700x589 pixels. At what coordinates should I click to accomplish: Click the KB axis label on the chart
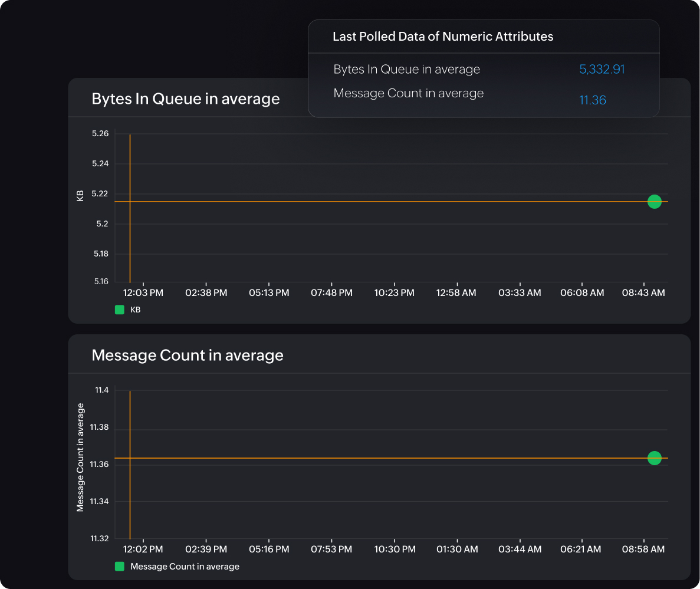tap(81, 197)
